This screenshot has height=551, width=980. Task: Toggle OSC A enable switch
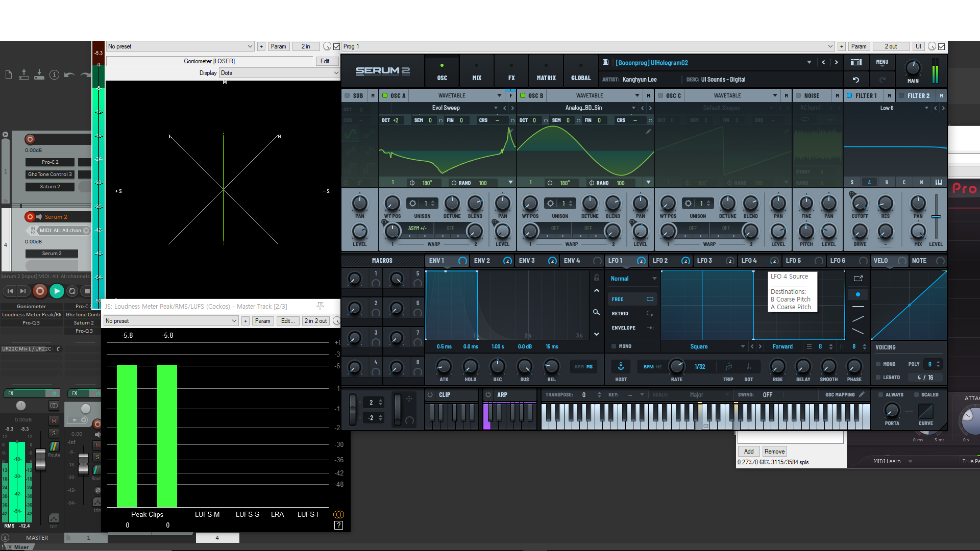tap(385, 95)
